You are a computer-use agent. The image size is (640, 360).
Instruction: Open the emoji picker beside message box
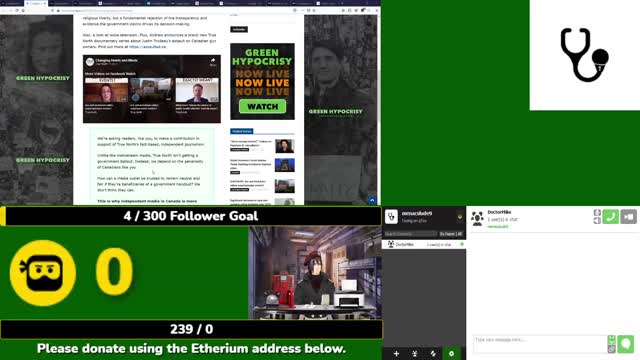(x=611, y=340)
